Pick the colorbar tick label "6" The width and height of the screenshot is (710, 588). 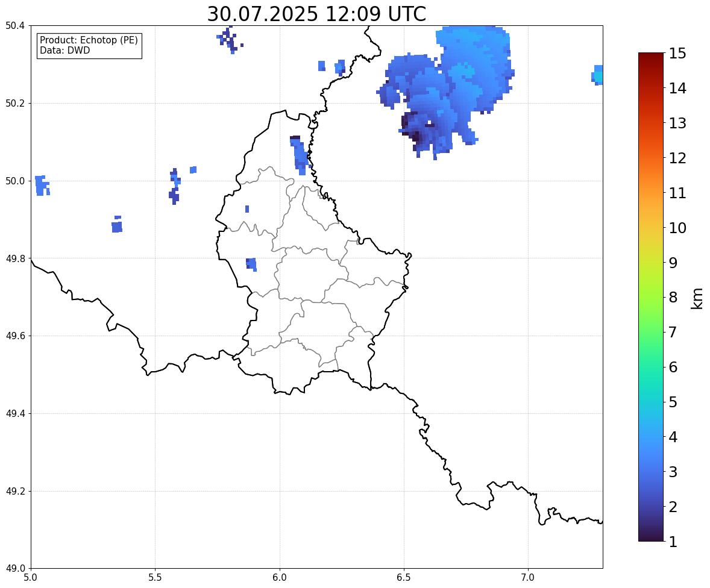pos(673,367)
